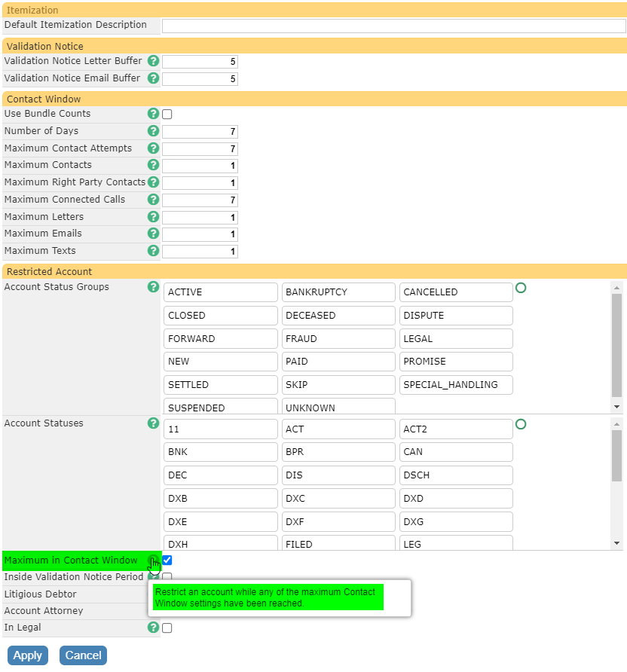Viewport: 627px width, 672px height.
Task: Click help icon for Maximum Texts
Action: click(x=153, y=250)
